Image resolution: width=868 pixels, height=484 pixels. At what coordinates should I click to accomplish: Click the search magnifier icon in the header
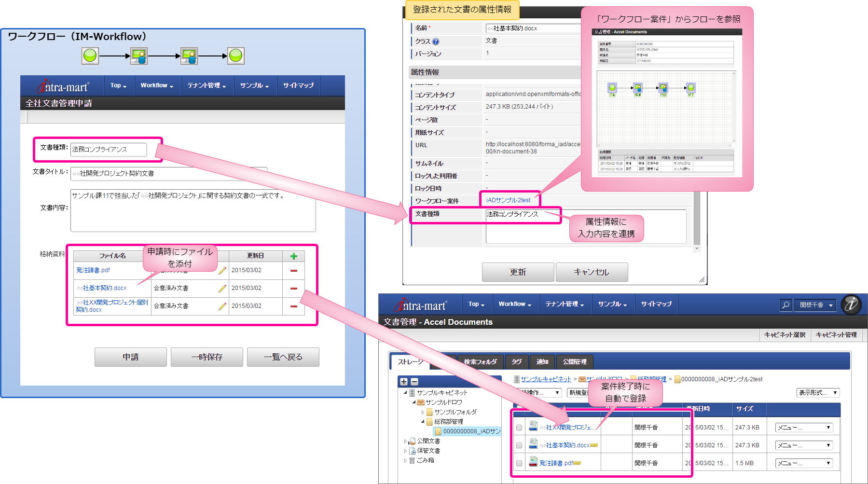(x=785, y=305)
